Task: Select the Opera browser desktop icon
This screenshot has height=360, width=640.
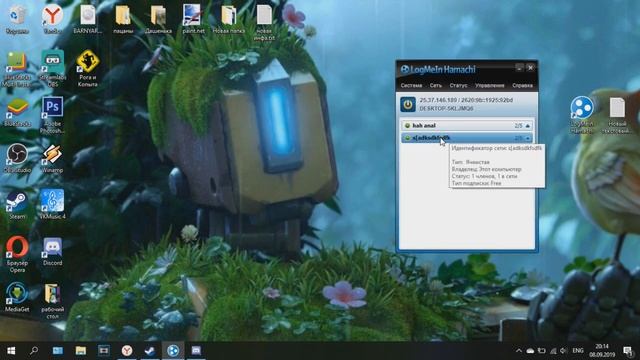Action: coord(17,254)
